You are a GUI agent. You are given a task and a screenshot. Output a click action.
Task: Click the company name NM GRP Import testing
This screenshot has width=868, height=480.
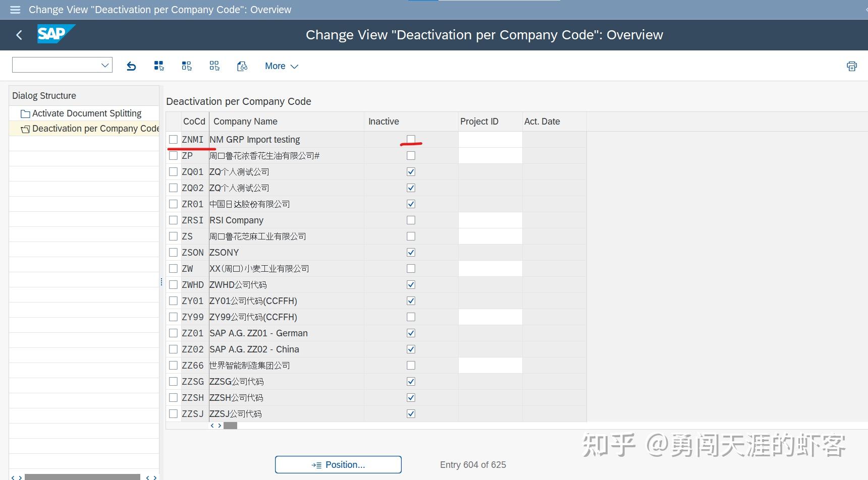(x=255, y=139)
